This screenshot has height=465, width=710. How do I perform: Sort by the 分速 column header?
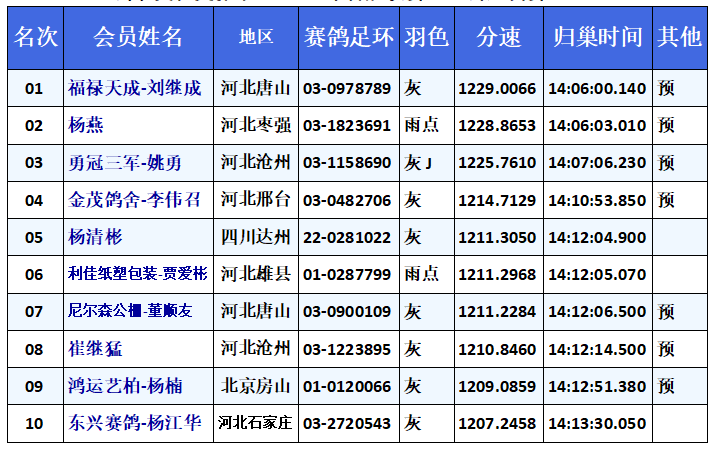[498, 38]
